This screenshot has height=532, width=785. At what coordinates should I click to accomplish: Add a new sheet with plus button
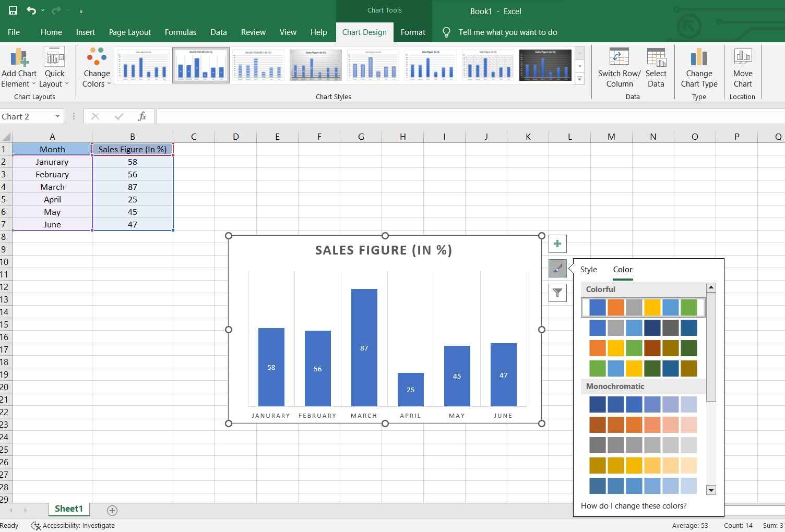click(x=112, y=510)
